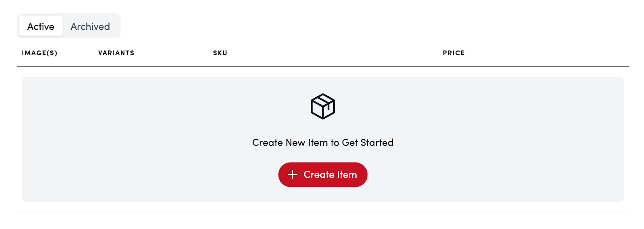Select the Active tab
The height and width of the screenshot is (229, 644).
click(41, 27)
